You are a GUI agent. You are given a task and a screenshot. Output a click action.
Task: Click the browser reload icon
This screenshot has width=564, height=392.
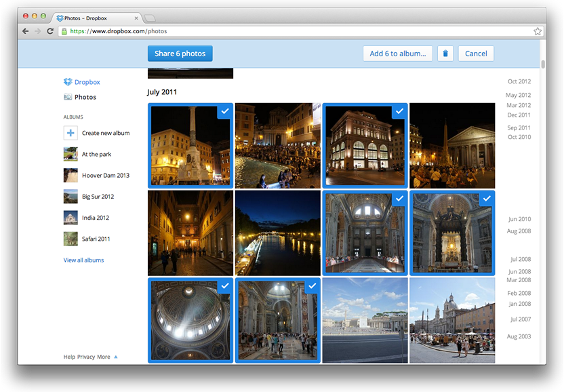(x=50, y=31)
